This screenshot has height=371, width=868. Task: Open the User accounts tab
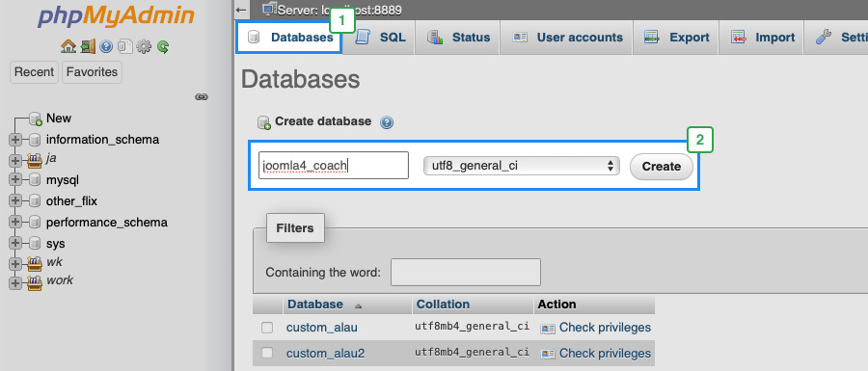(567, 38)
